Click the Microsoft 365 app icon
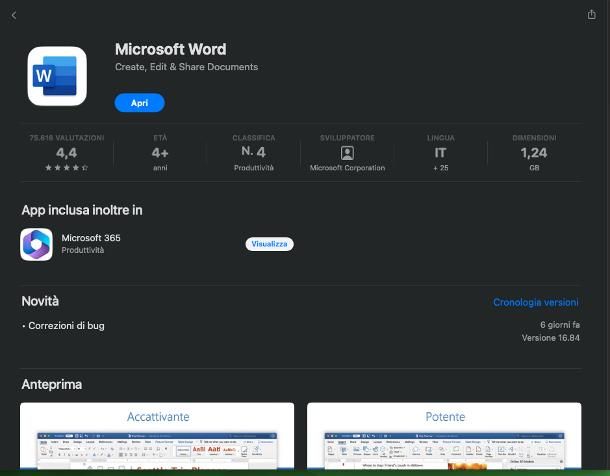The height and width of the screenshot is (476, 610). coord(37,244)
